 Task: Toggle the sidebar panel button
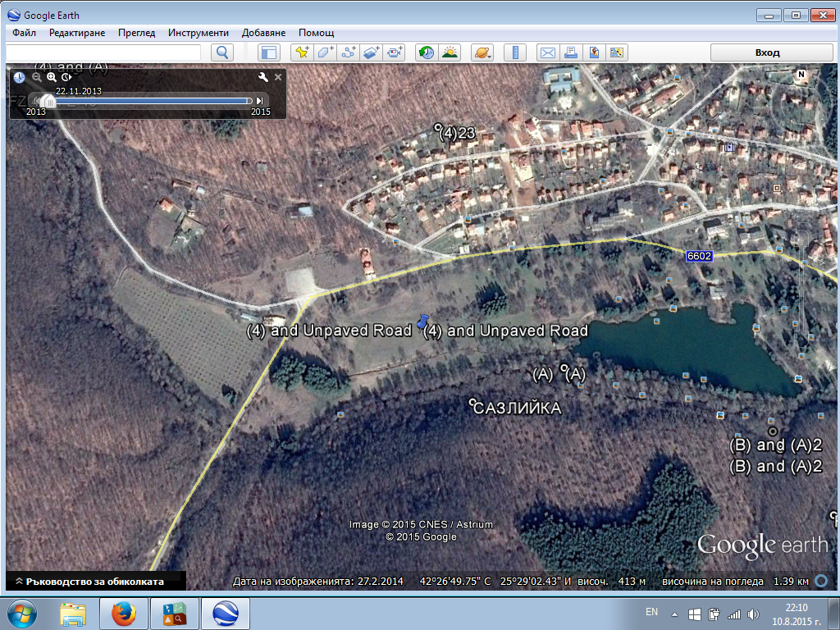click(x=268, y=52)
